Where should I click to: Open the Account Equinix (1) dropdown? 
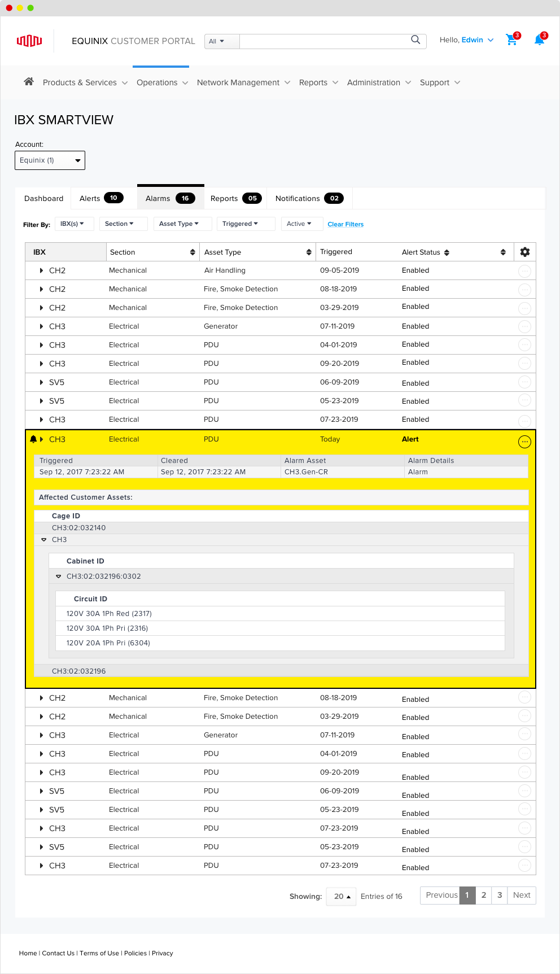pyautogui.click(x=50, y=160)
